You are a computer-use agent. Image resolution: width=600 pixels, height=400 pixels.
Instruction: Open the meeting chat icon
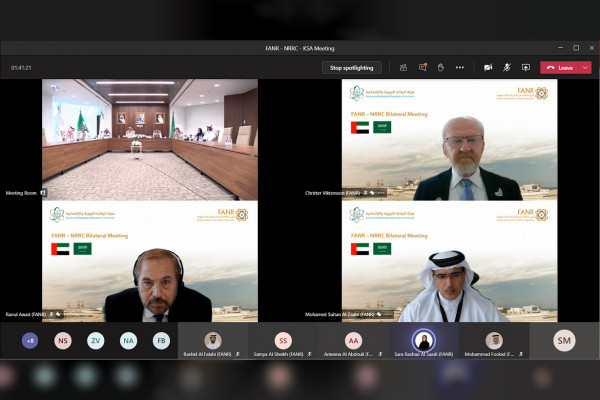pyautogui.click(x=423, y=67)
